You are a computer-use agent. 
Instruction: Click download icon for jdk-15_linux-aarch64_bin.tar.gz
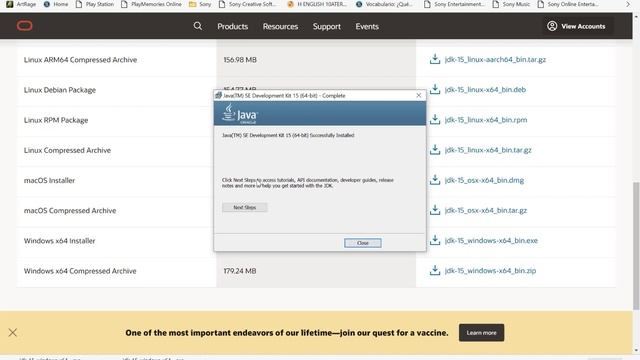[x=435, y=59]
